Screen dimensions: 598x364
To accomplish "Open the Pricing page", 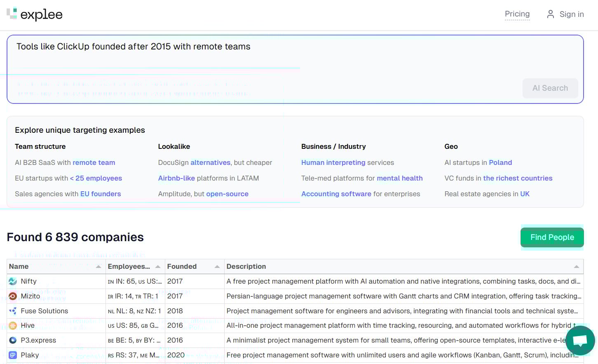I will pos(517,14).
